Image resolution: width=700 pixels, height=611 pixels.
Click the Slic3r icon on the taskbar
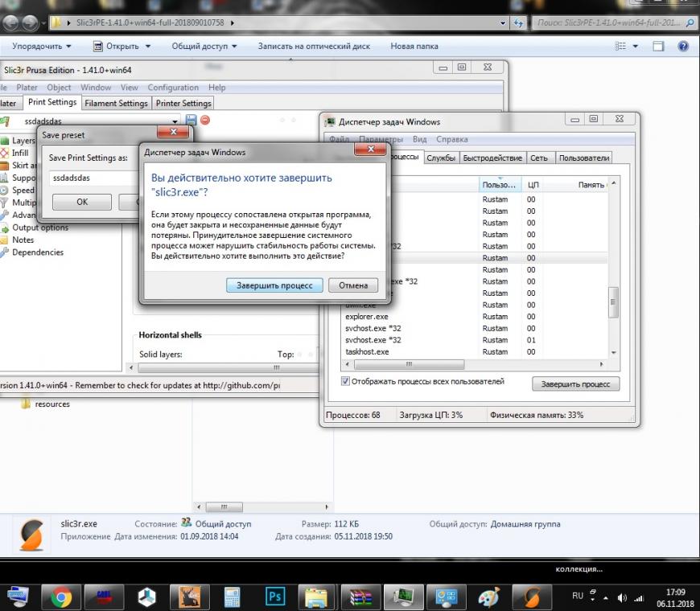(532, 597)
